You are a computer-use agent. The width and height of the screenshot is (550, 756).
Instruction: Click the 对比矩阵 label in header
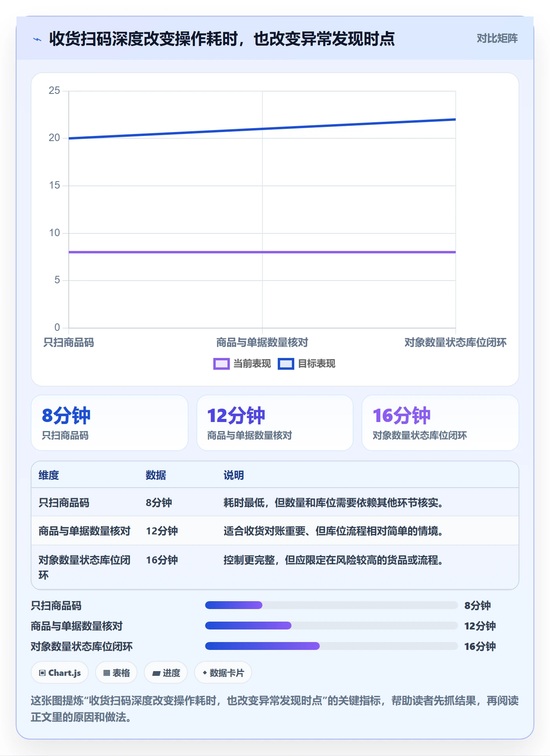coord(497,39)
